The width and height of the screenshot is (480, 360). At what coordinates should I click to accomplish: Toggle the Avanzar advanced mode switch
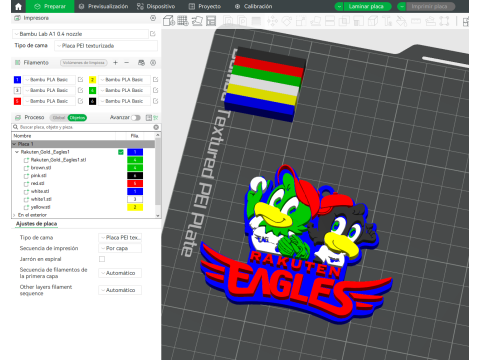(x=136, y=117)
